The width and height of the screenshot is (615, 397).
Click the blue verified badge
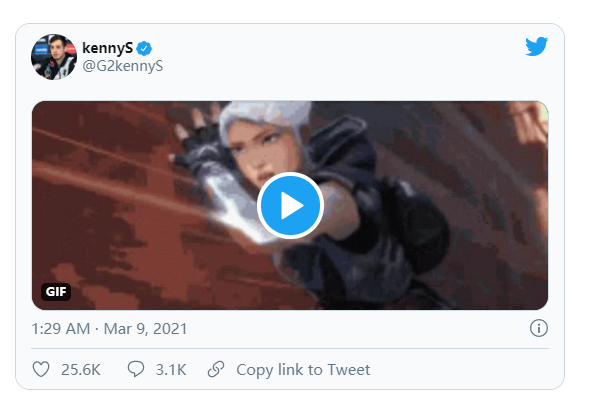[x=144, y=49]
